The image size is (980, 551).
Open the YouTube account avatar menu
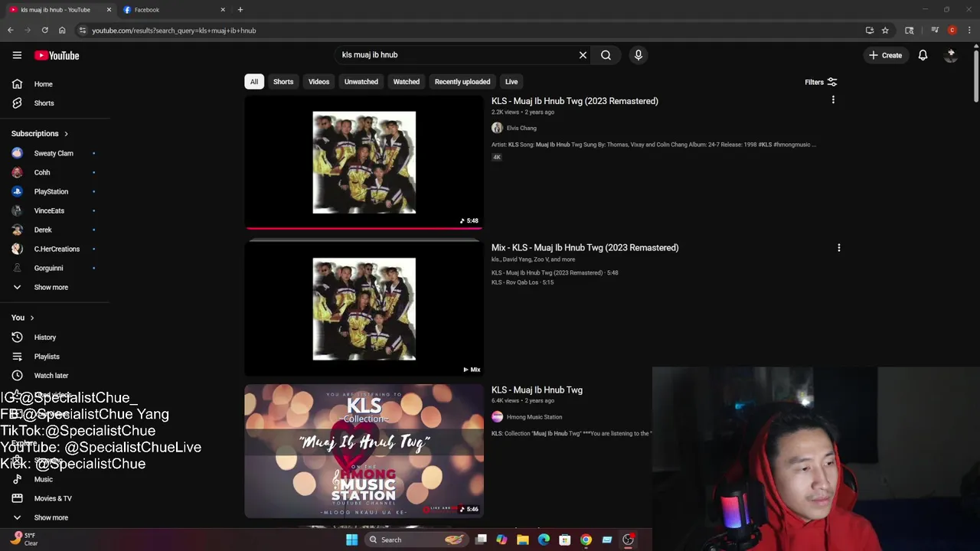[951, 55]
